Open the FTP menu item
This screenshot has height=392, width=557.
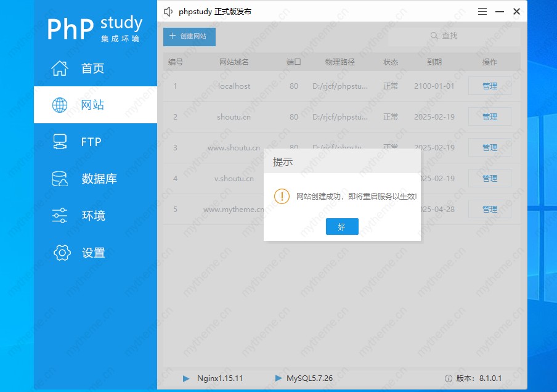[x=96, y=142]
